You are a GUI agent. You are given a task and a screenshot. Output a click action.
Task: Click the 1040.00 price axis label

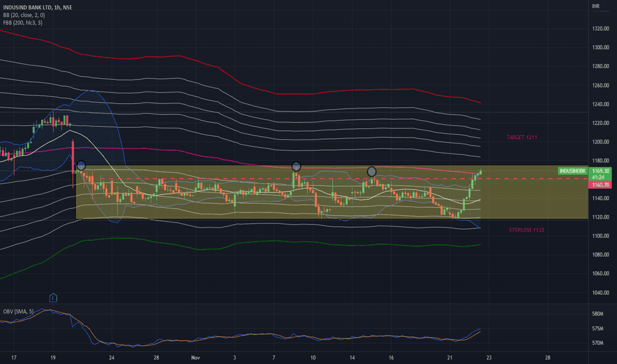pyautogui.click(x=600, y=293)
